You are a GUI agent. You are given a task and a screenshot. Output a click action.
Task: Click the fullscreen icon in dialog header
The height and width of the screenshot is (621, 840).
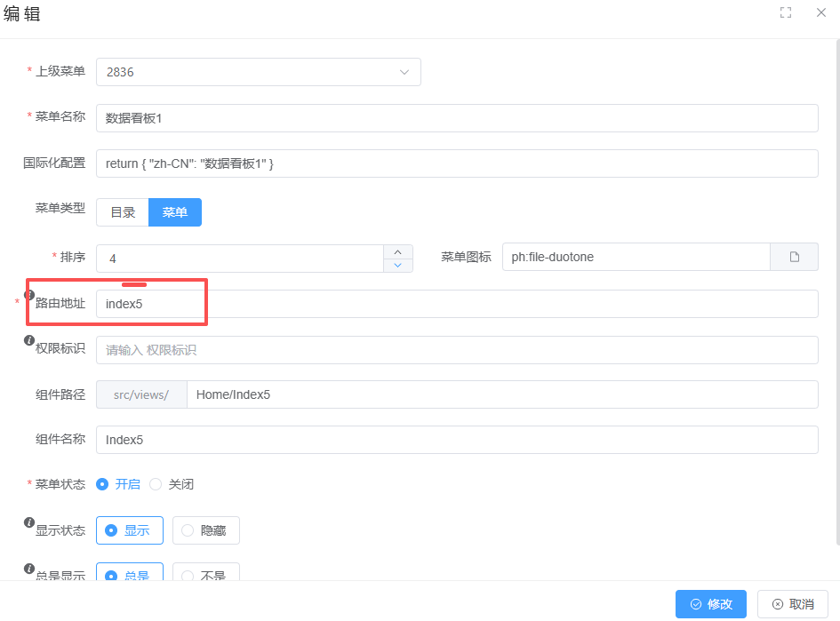786,12
